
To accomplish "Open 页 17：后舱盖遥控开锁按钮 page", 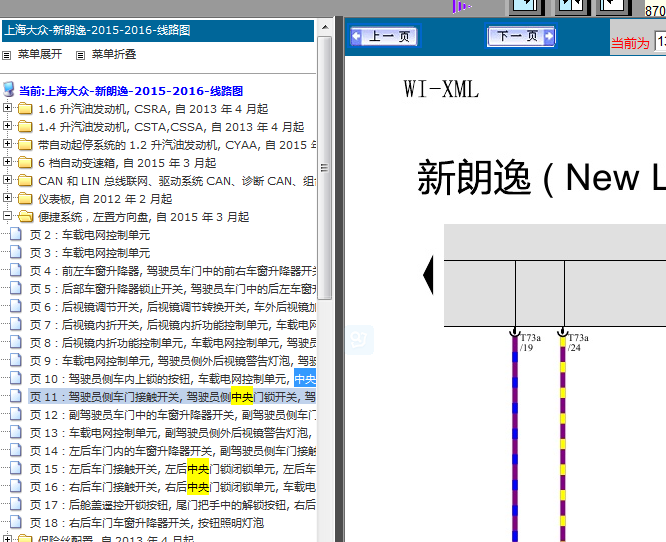I will (x=173, y=505).
